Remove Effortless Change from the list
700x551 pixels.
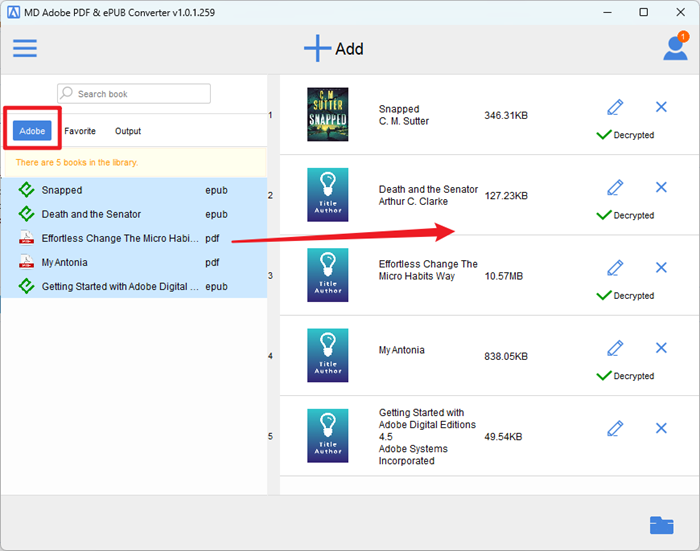661,267
